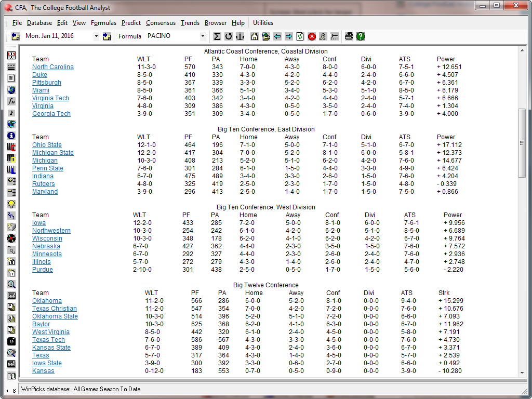
Task: Click the table with yellow D icon
Action: pyautogui.click(x=11, y=158)
